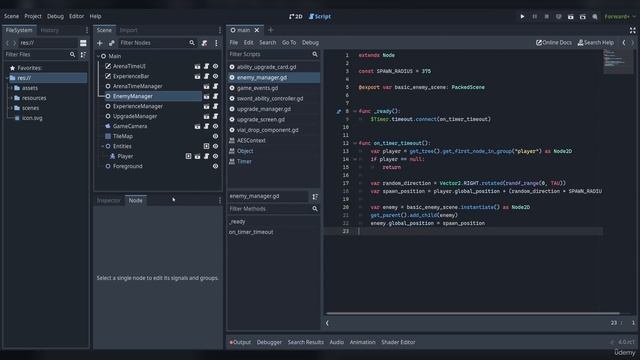Toggle visibility of Entities node
Screen dimensions: 640x360
pos(216,146)
